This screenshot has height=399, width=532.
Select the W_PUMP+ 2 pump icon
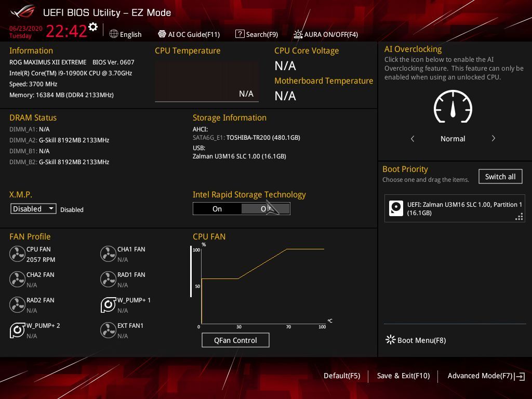coord(17,330)
